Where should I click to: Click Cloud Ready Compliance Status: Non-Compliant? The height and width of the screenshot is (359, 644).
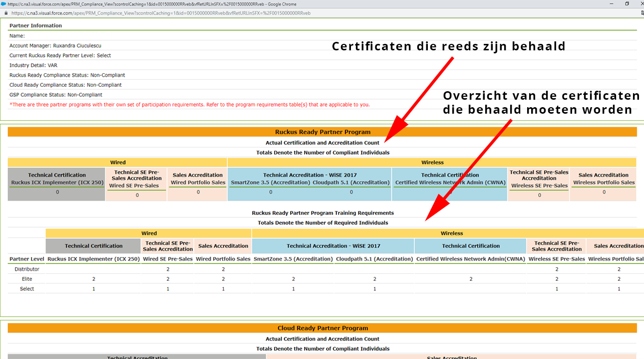coord(65,85)
